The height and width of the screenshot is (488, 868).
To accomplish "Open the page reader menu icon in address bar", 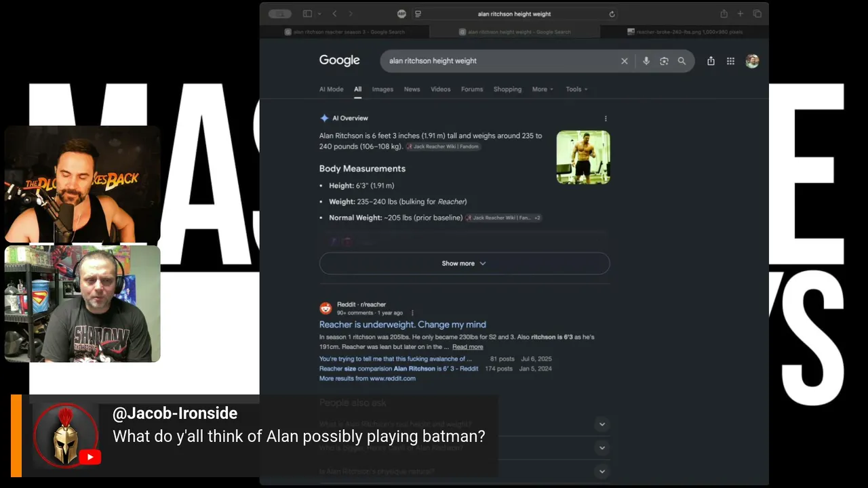I will coord(418,14).
